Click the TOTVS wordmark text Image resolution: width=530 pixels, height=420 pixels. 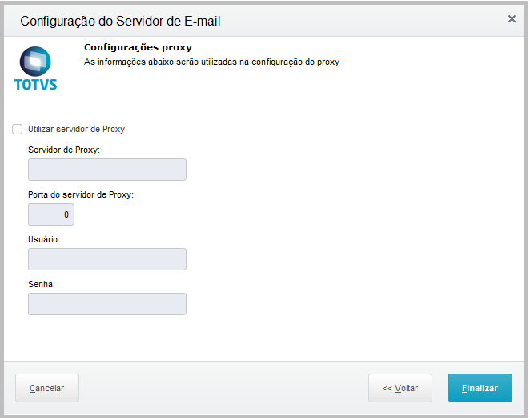tap(36, 83)
